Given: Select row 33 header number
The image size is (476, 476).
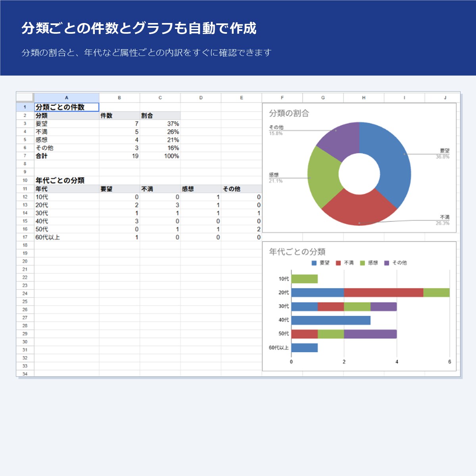Looking at the screenshot, I should [x=25, y=366].
